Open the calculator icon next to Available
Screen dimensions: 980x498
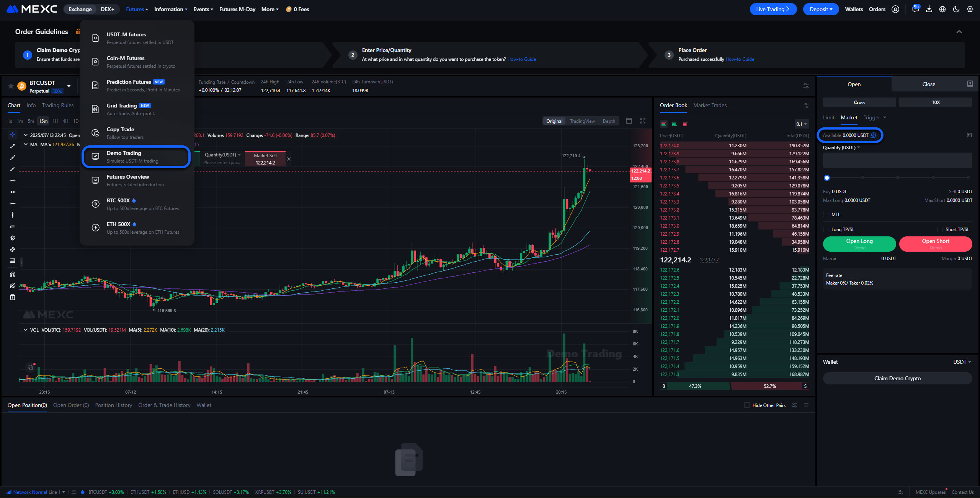click(969, 135)
